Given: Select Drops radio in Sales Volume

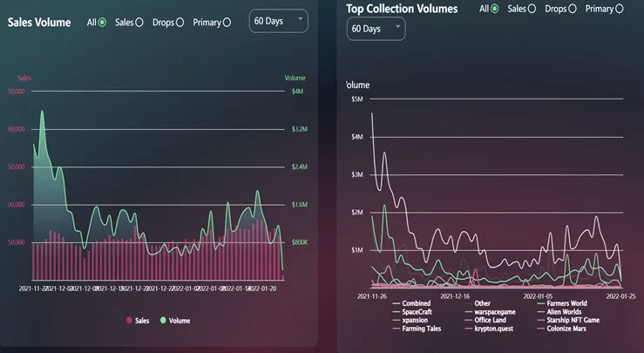Looking at the screenshot, I should [x=180, y=22].
